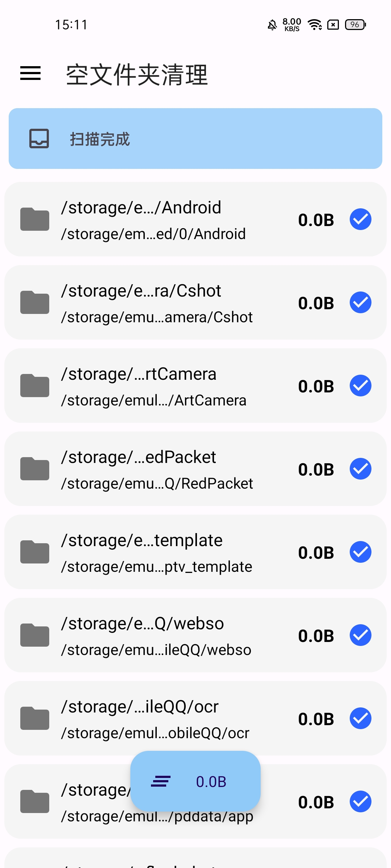Tap the inbox icon in scan banner

click(x=39, y=139)
